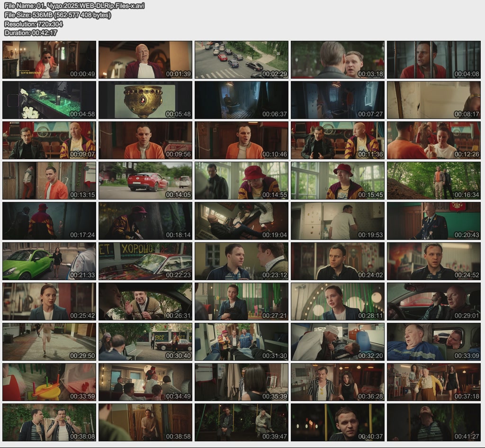Screen dimensions: 485x448
Task: Open the ambulance interior frame at 00:32:20
Action: [x=337, y=342]
